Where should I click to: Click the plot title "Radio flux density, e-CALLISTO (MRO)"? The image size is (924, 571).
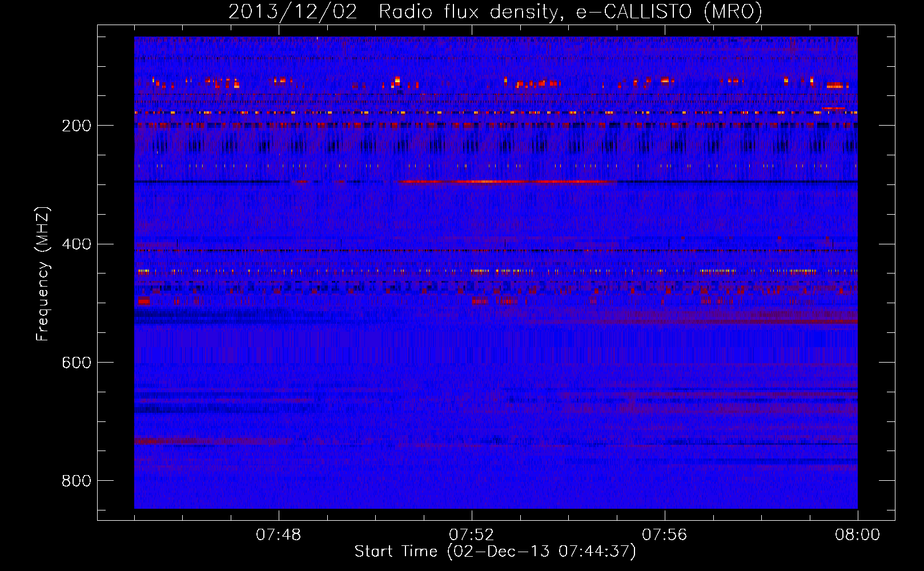570,12
